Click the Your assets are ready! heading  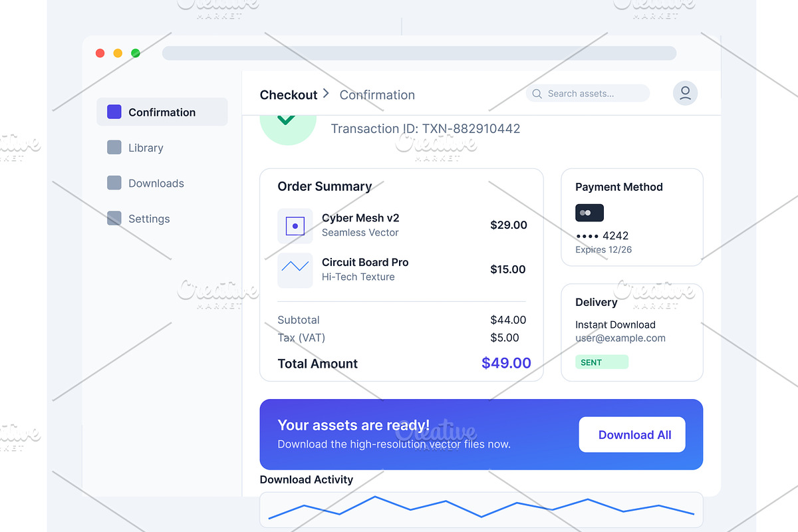(x=354, y=425)
